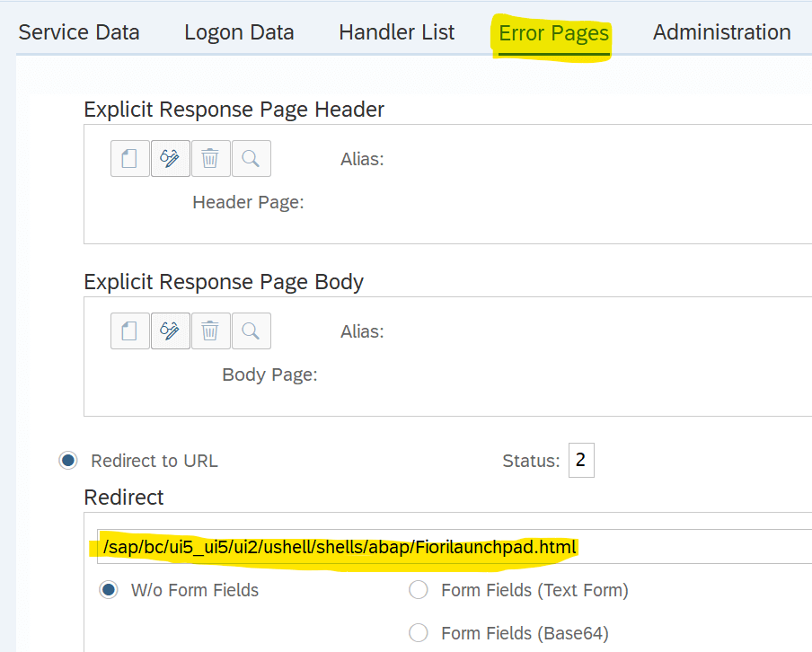Click Delete trash icon in Page Body
Viewport: 812px width, 652px height.
click(211, 330)
